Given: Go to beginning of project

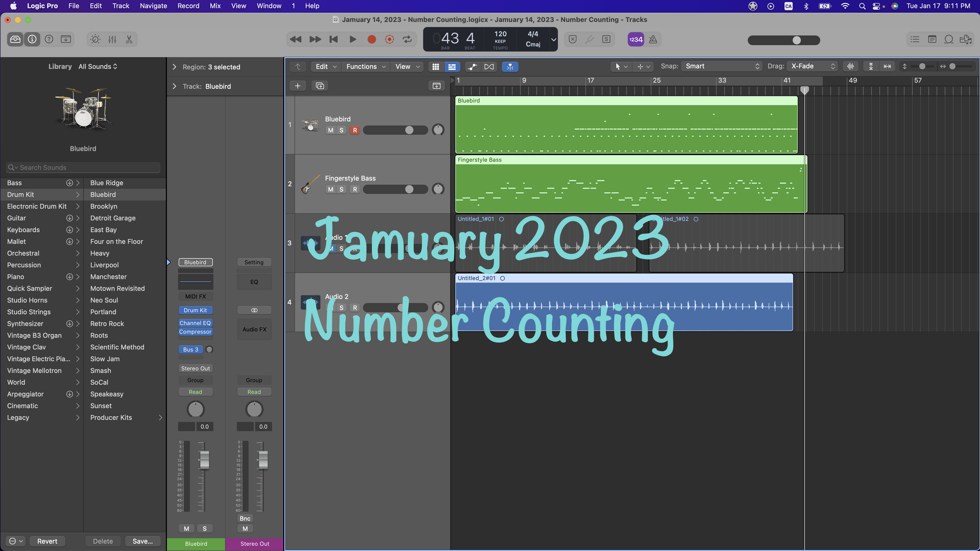Looking at the screenshot, I should (334, 39).
